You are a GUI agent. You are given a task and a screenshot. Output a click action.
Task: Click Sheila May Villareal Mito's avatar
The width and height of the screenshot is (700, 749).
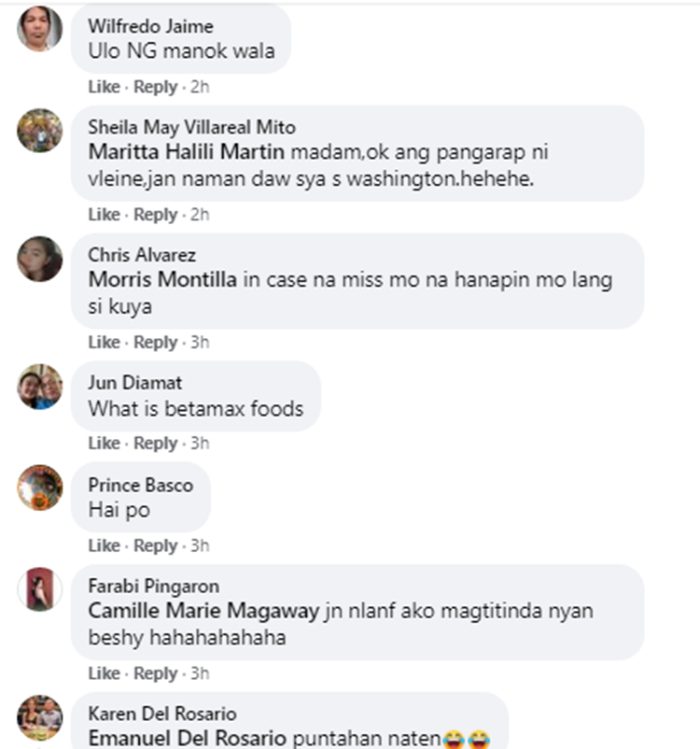point(39,131)
